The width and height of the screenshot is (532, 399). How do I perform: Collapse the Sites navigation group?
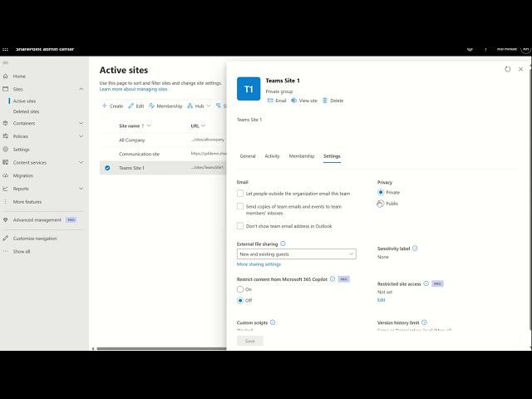(81, 89)
